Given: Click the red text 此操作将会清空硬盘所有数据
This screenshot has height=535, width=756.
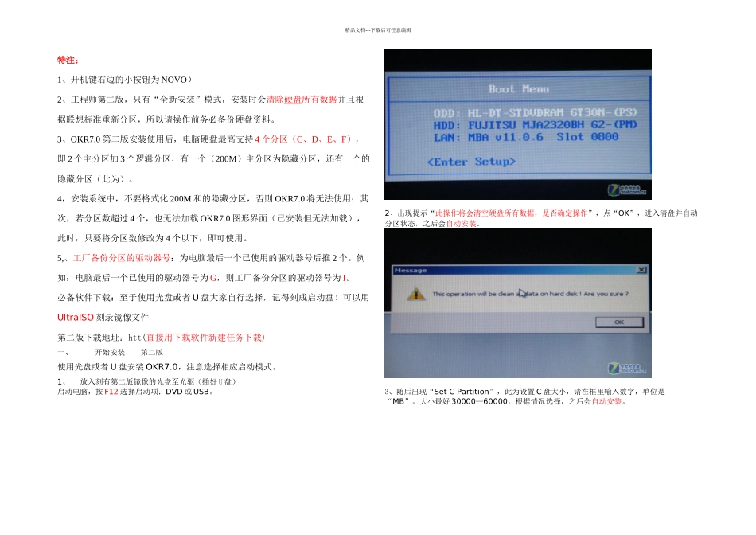Looking at the screenshot, I should click(x=485, y=213).
